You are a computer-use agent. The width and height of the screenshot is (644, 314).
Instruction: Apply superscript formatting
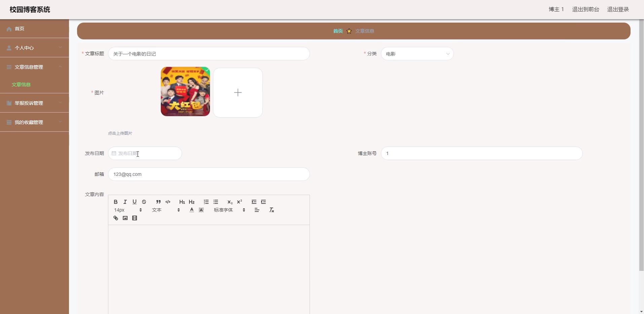[239, 202]
